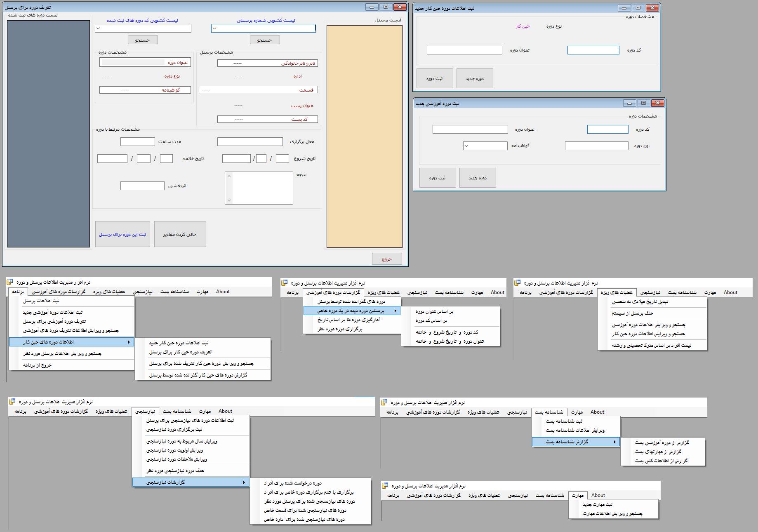This screenshot has height=532, width=758.
Task: Click the محل برگزاری input field
Action: tap(250, 142)
